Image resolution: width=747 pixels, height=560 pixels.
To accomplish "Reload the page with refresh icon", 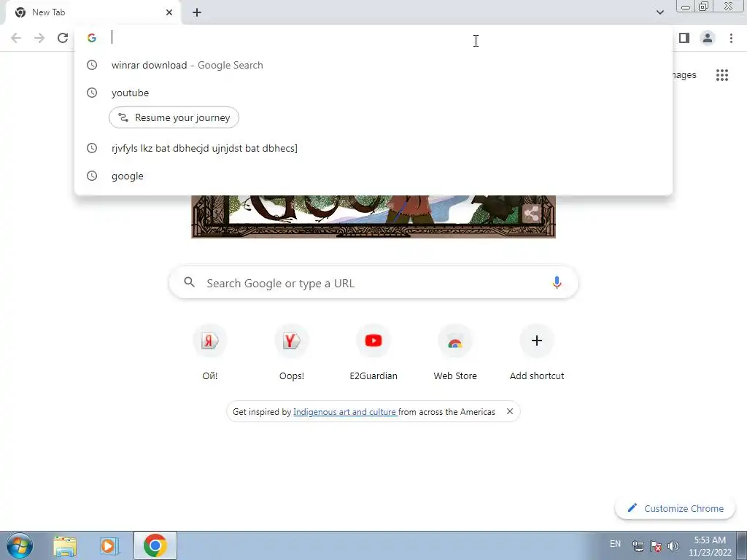I will (x=63, y=38).
